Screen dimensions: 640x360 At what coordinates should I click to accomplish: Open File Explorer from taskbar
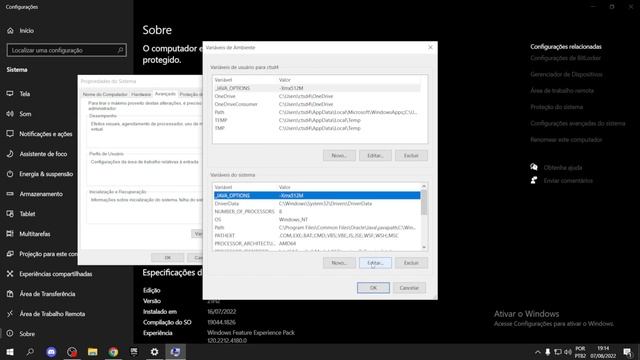(93, 352)
